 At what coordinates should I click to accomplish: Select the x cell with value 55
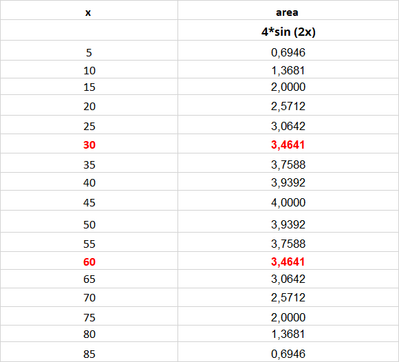[x=89, y=242]
